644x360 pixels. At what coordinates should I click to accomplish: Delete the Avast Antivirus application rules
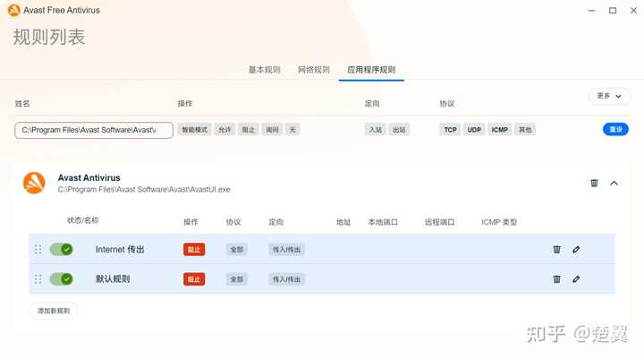click(x=594, y=183)
